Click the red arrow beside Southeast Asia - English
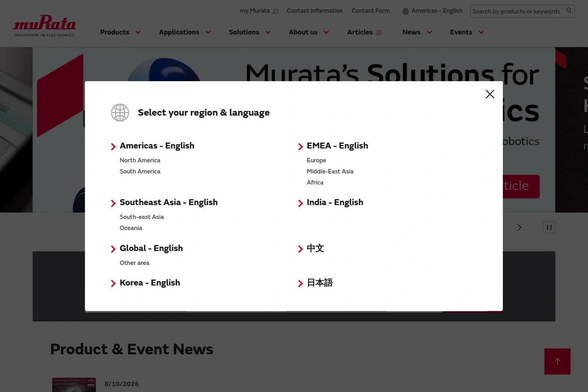 113,204
